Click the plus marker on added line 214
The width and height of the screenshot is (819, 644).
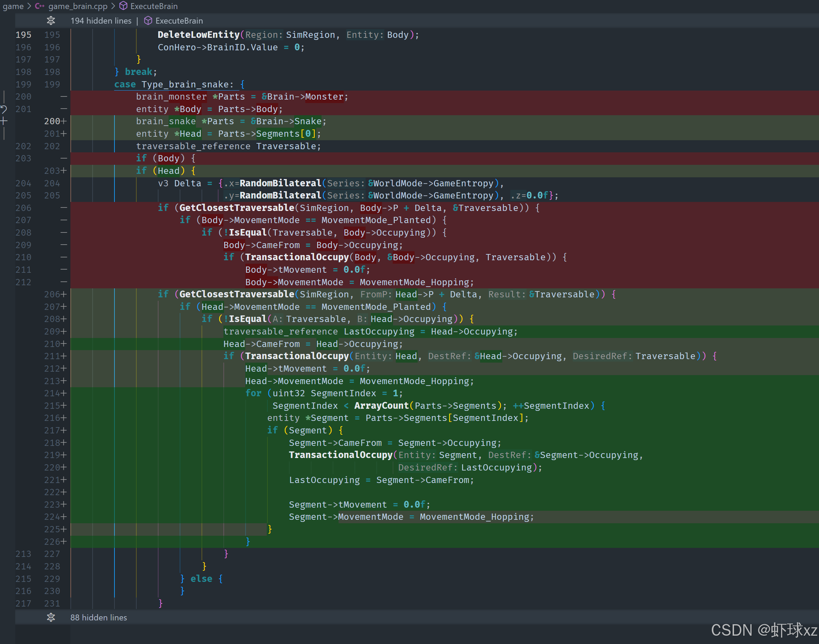64,393
